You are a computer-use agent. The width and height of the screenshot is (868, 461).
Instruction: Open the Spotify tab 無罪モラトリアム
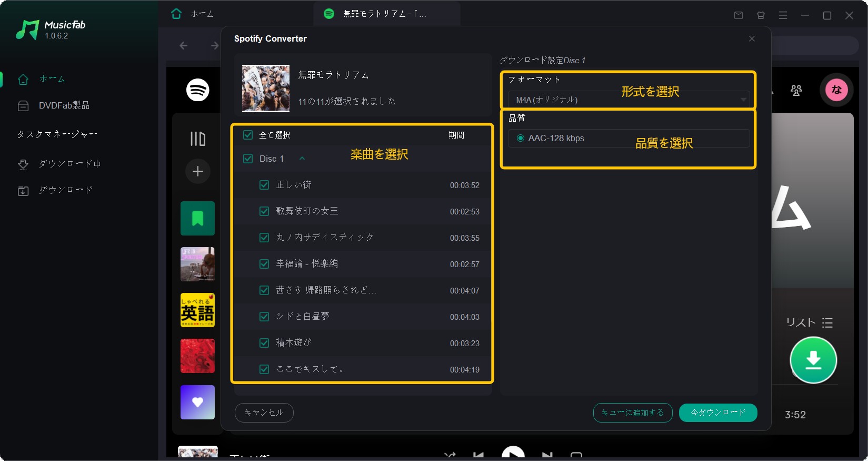(386, 14)
